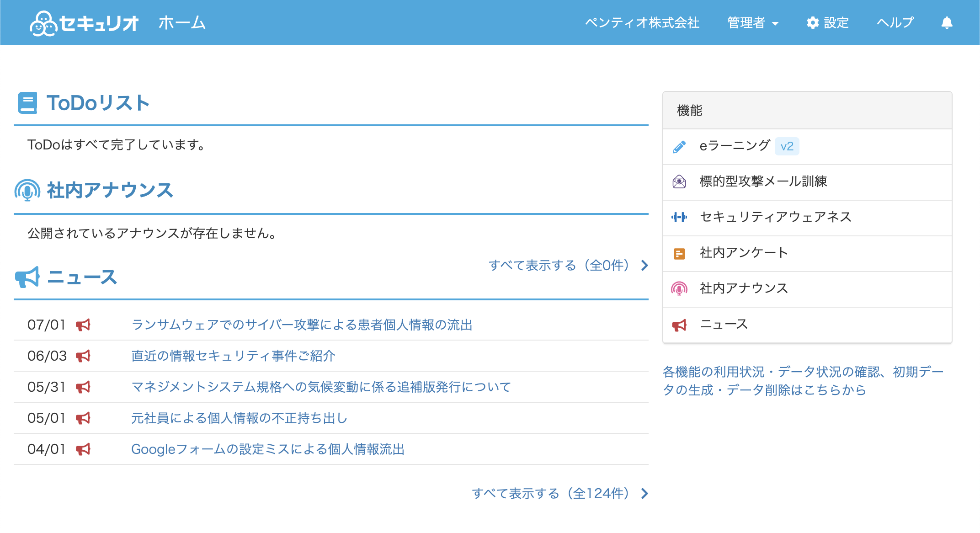Open ニュース from the 機能 panel

click(x=807, y=325)
